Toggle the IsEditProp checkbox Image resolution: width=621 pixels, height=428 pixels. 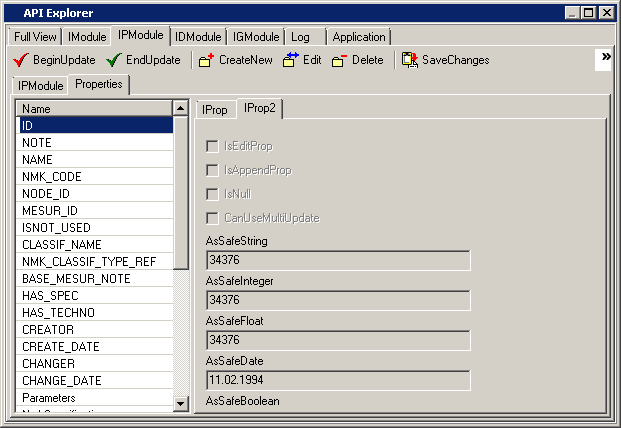point(212,146)
